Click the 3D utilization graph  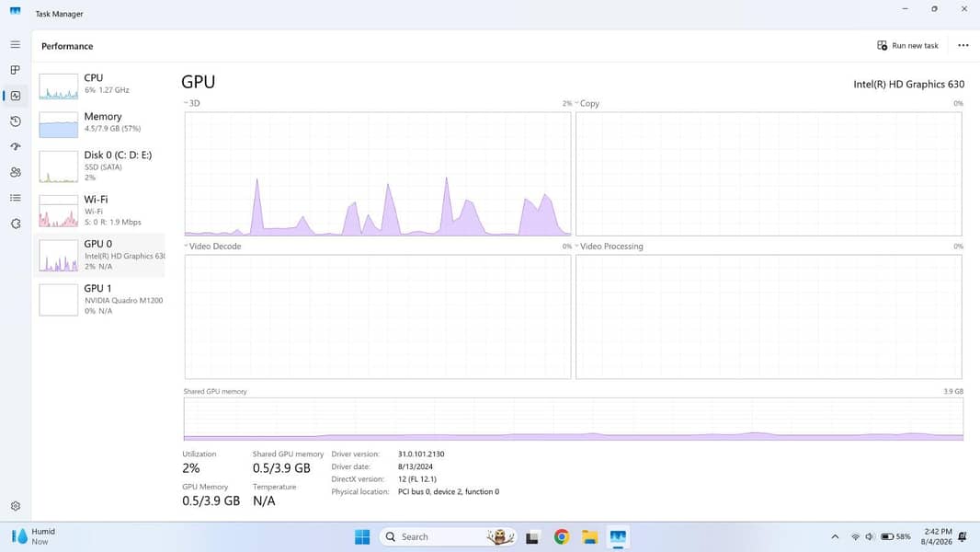coord(378,174)
